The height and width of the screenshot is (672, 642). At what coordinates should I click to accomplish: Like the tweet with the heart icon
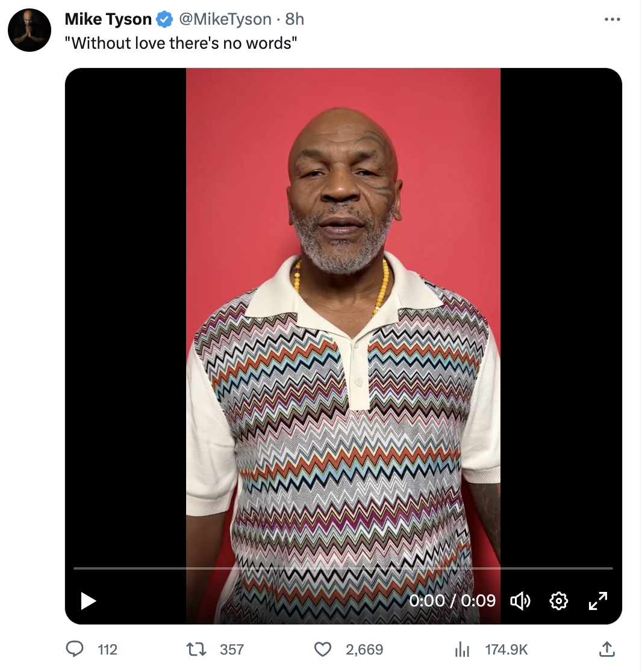(323, 649)
